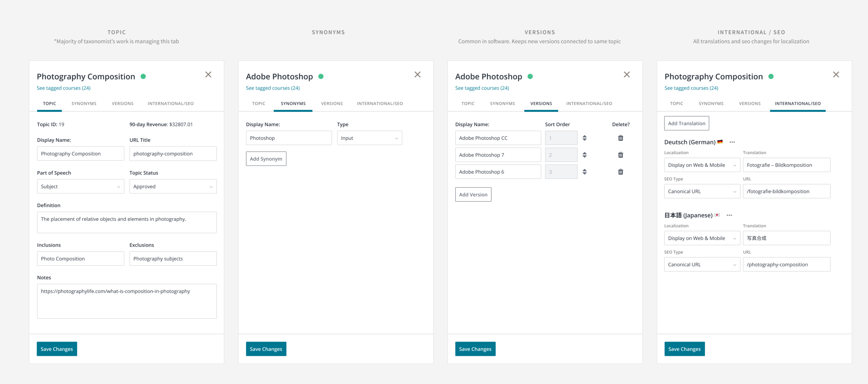Click the Exclusions field Photography subjects
The height and width of the screenshot is (384, 868).
coord(173,259)
